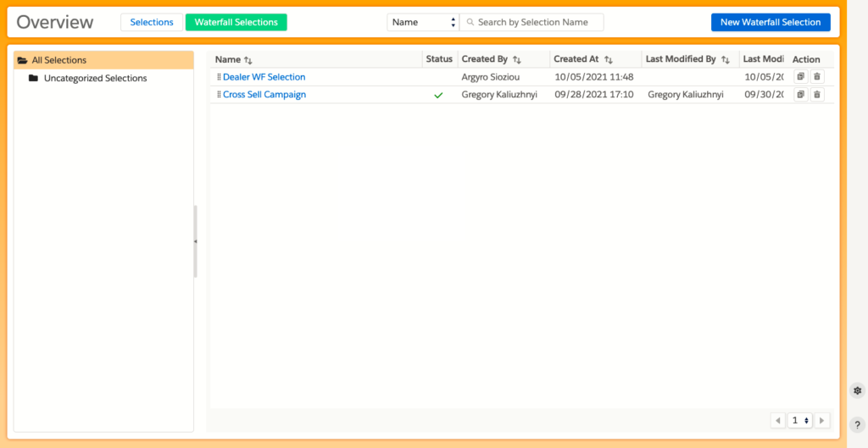Open the page number dropdown
This screenshot has height=448, width=868.
point(801,420)
